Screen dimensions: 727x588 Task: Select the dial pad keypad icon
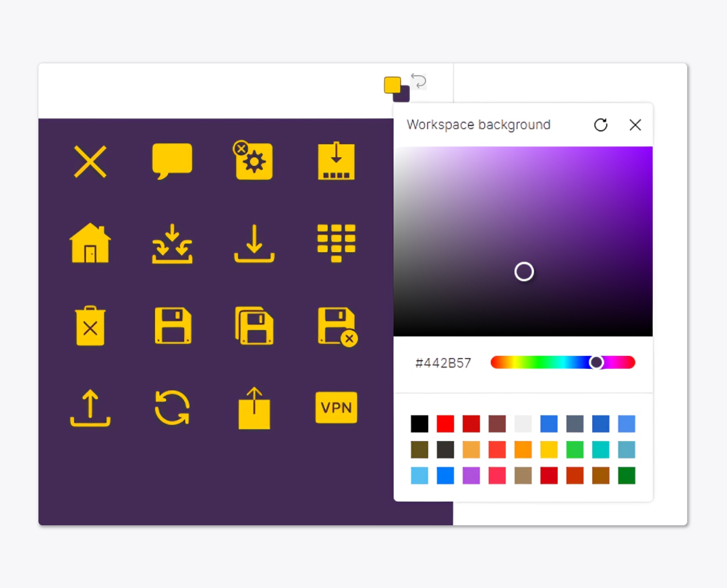336,243
